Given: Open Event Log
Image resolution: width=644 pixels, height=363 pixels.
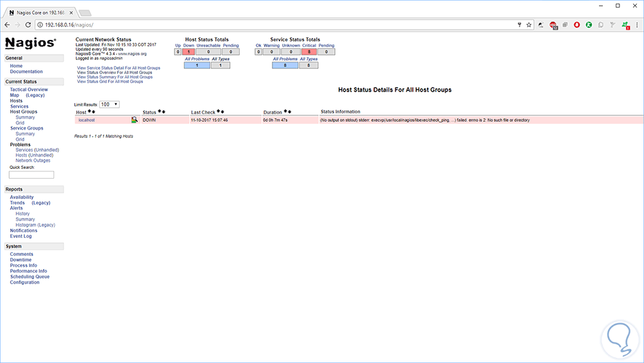Looking at the screenshot, I should click(21, 237).
